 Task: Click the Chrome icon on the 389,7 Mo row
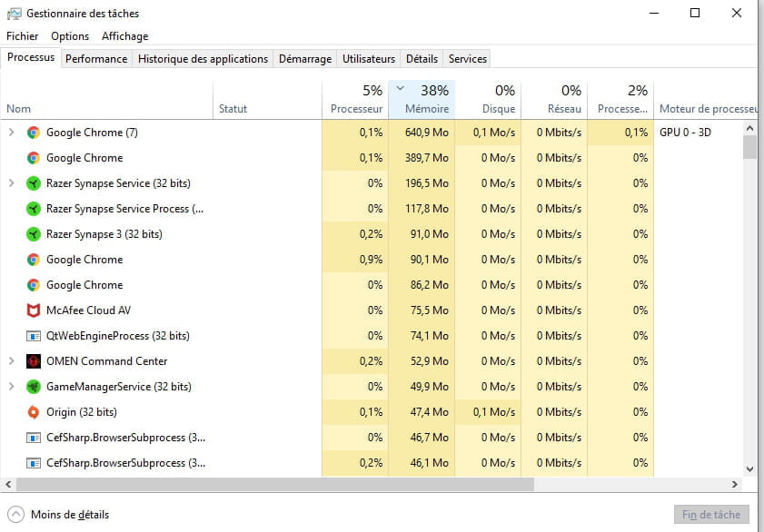tap(33, 158)
